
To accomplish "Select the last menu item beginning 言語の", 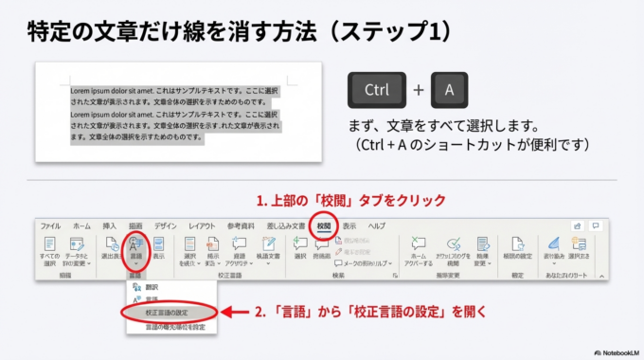I will coord(171,327).
